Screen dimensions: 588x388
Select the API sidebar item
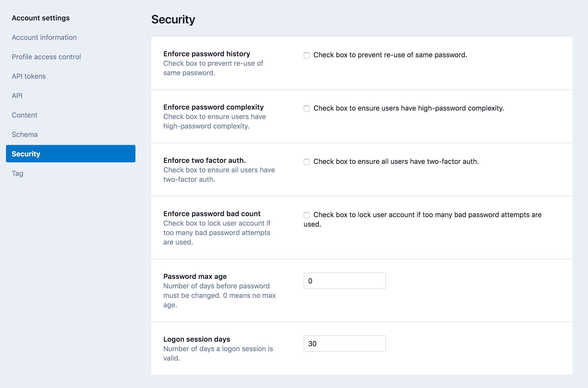coord(17,96)
